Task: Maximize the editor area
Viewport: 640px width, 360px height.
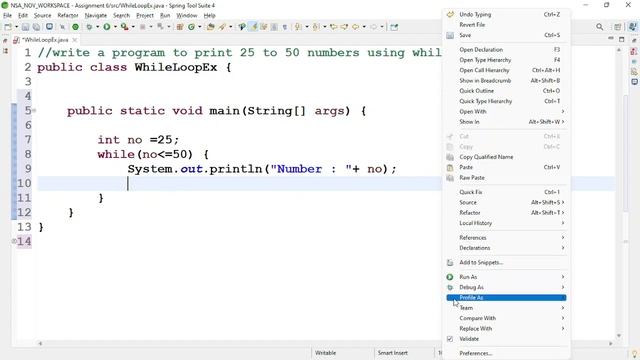Action: [622, 39]
